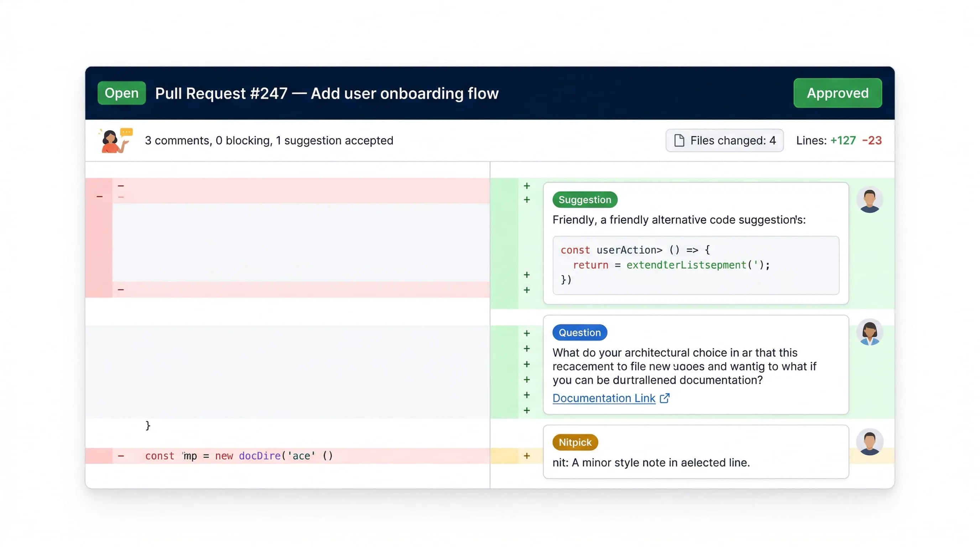The image size is (980, 547).
Task: Click the removed line 'const mp = new docDire'
Action: tap(287, 456)
